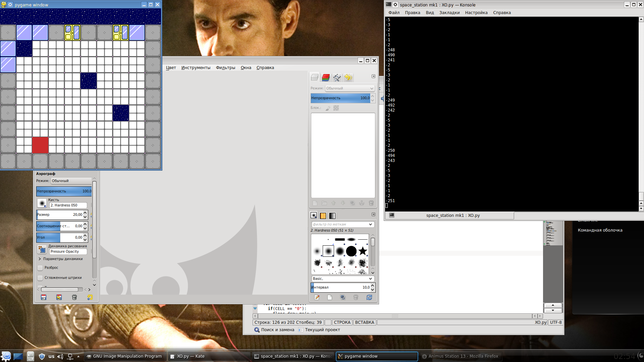Screen dimensions: 644x362
Task: Enable the Сглаженные штрихи checkbox
Action: (x=40, y=278)
